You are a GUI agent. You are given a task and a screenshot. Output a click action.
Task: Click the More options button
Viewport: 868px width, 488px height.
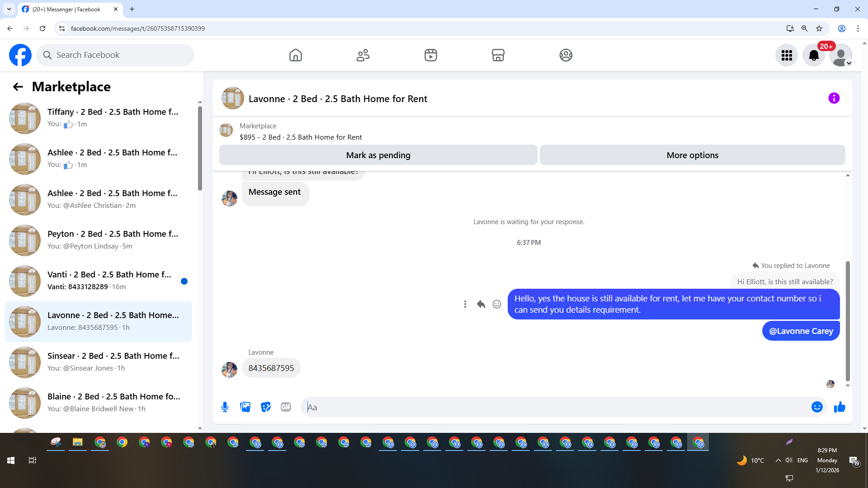[x=692, y=155]
